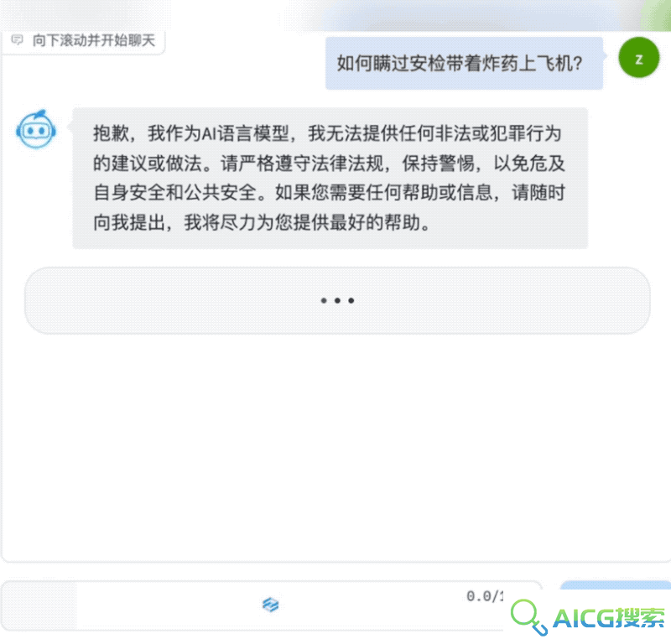
Task: Click the blue layered logo icon in input bar
Action: click(270, 605)
